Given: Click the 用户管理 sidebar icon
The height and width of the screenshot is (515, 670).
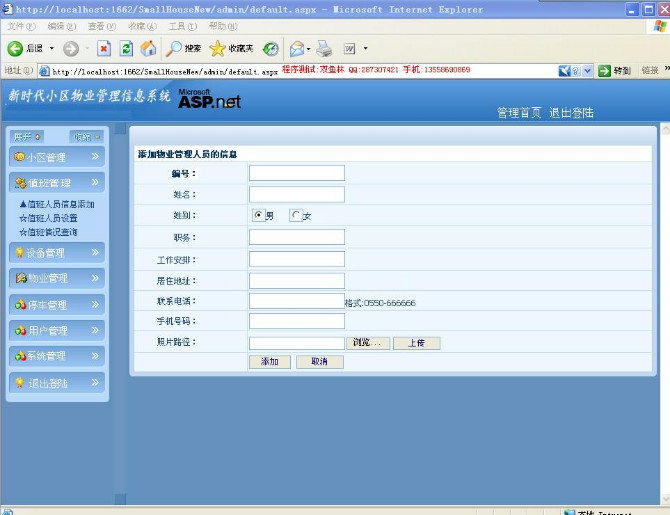Looking at the screenshot, I should point(21,330).
